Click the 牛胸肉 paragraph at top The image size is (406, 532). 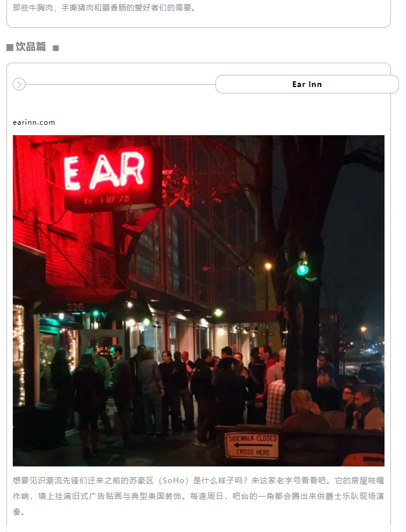pyautogui.click(x=105, y=8)
